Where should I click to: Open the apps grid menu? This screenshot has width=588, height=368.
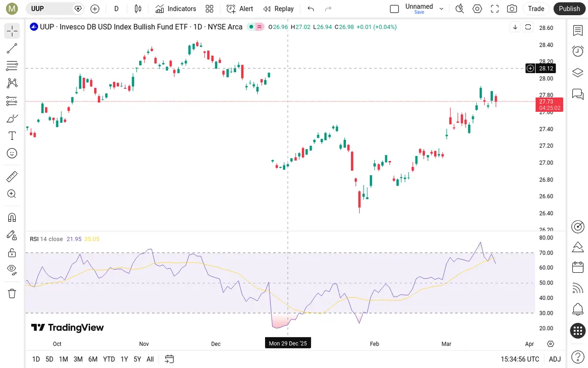(578, 331)
